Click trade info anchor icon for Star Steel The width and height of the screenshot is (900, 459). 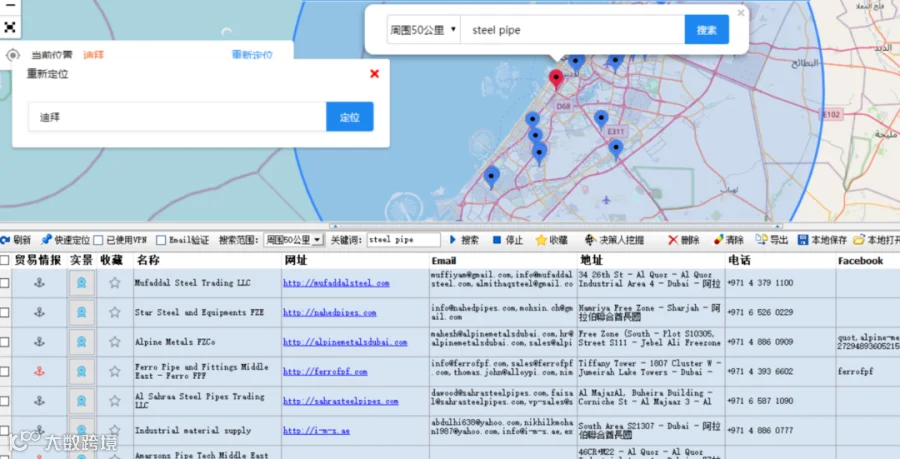(x=39, y=312)
